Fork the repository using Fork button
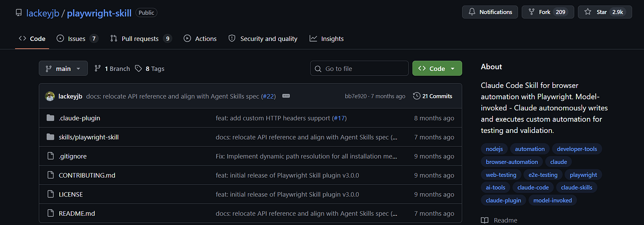644x225 pixels. point(547,12)
